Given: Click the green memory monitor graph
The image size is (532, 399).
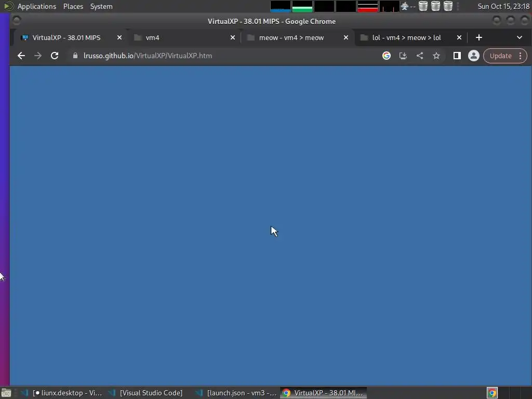Looking at the screenshot, I should coord(302,6).
